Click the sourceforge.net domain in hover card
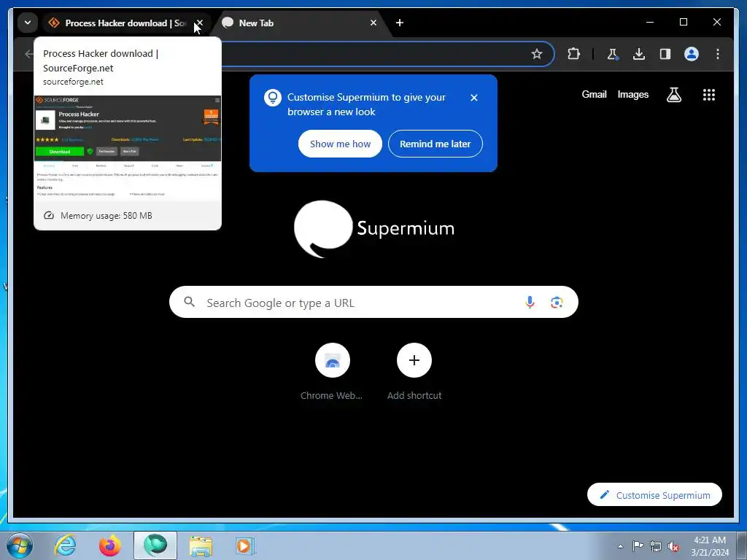 (73, 82)
